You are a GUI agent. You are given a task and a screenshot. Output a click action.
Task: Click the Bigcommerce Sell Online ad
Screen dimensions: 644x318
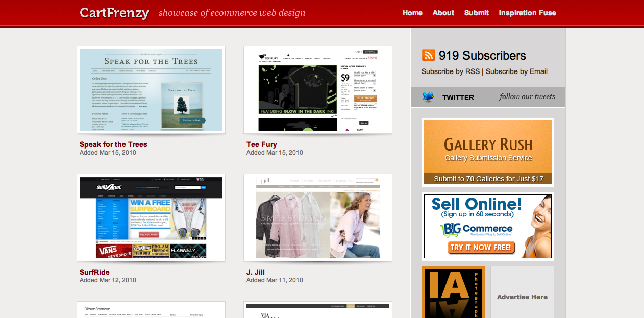[488, 226]
